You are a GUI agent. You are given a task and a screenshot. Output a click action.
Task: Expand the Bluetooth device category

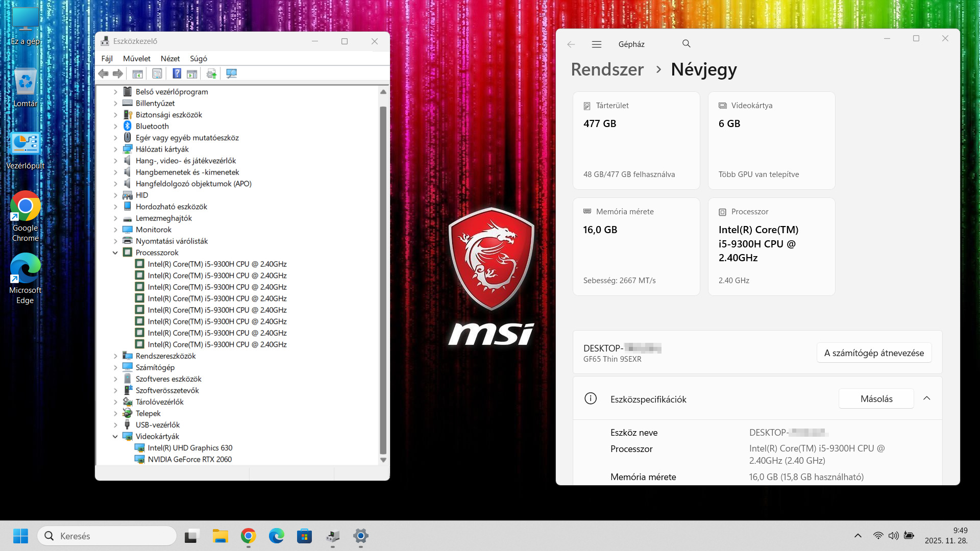coord(115,126)
